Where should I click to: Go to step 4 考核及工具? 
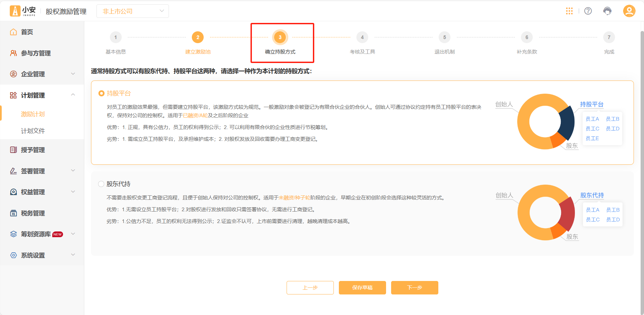[362, 43]
